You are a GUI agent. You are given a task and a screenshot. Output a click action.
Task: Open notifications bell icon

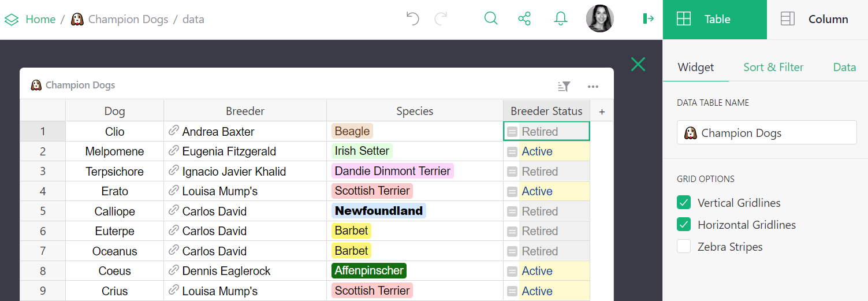tap(560, 19)
